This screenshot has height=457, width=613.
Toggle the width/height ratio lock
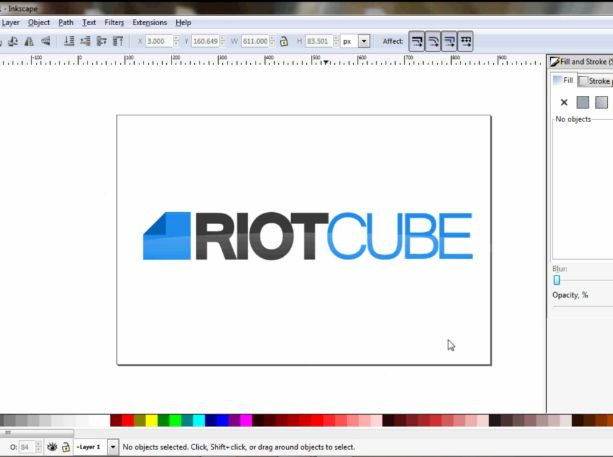click(284, 41)
